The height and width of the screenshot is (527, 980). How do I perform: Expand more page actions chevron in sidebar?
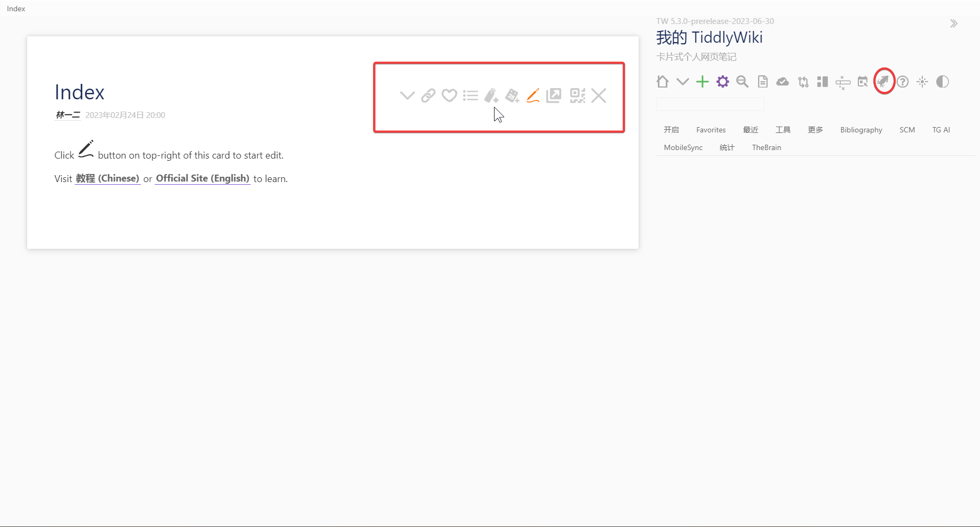pos(683,82)
